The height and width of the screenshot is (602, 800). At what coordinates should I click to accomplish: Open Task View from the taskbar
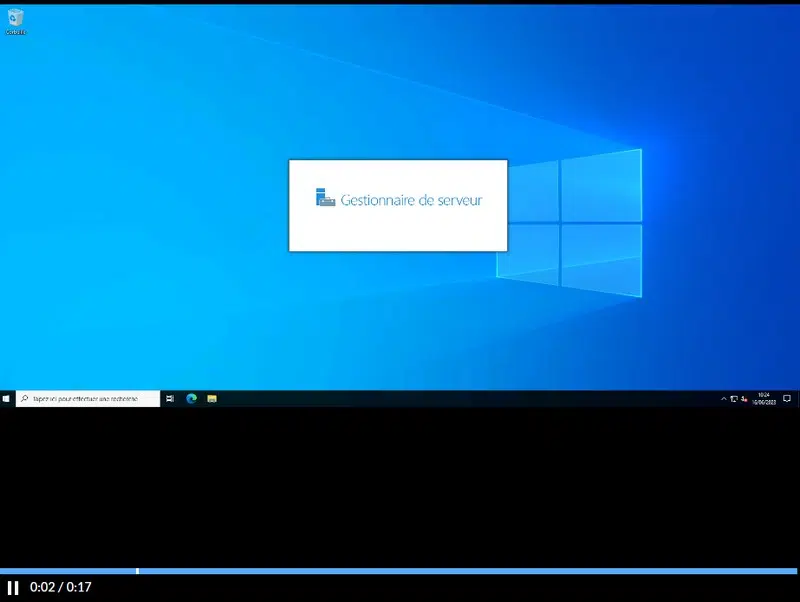coord(170,398)
